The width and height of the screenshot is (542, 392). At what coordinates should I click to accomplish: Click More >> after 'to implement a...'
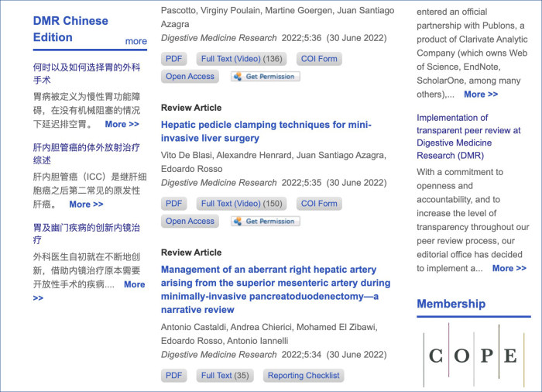click(x=509, y=268)
